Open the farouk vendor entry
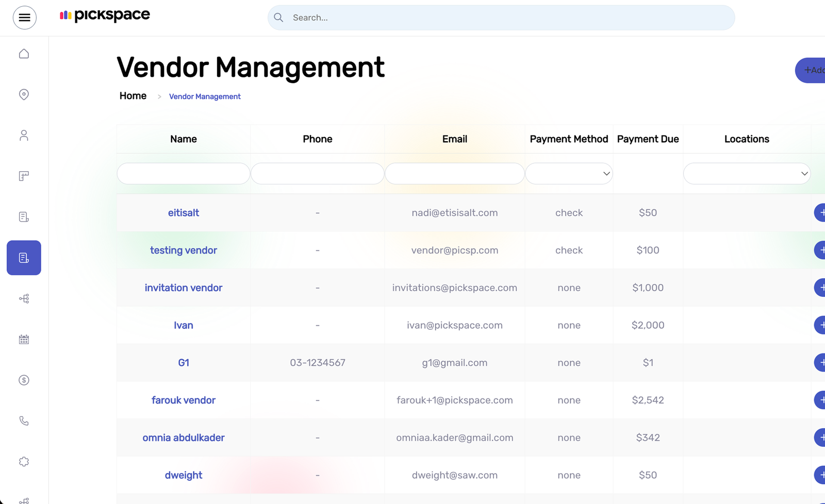Image resolution: width=825 pixels, height=504 pixels. point(184,400)
